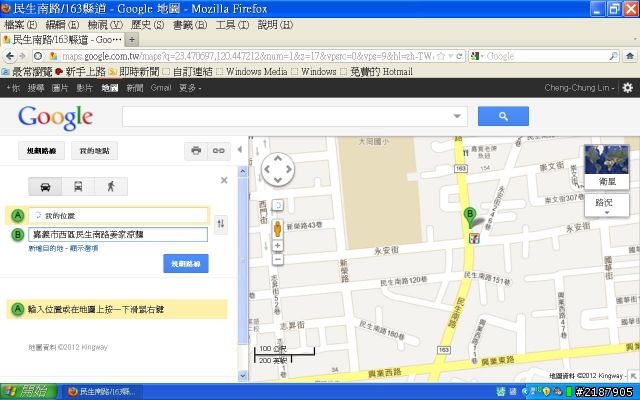
Task: Click the 規劃路線 tab button at top
Action: pyautogui.click(x=41, y=151)
